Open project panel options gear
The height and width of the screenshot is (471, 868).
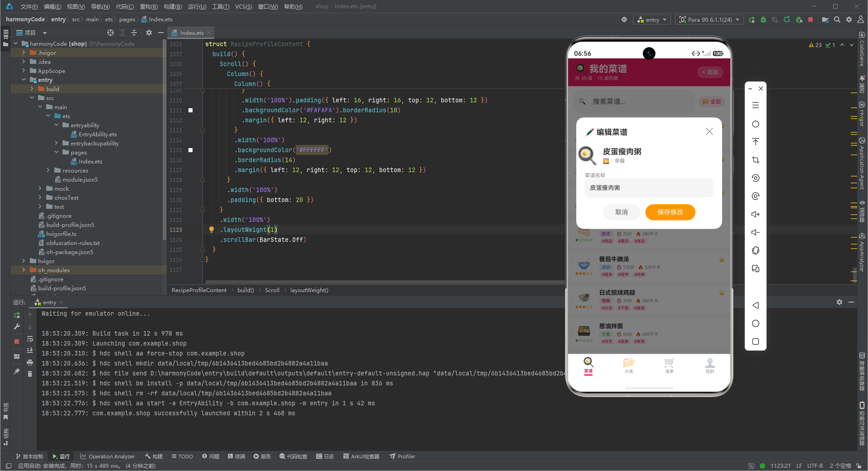149,33
